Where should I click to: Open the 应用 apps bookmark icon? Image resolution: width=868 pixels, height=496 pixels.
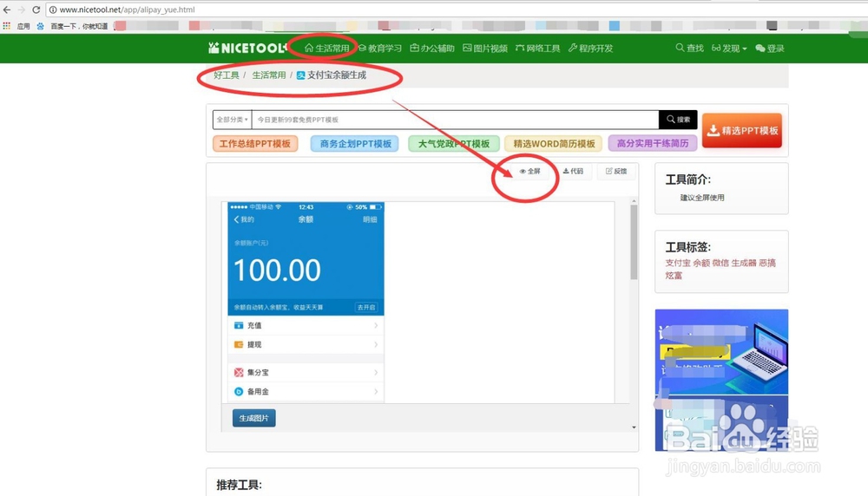point(7,26)
